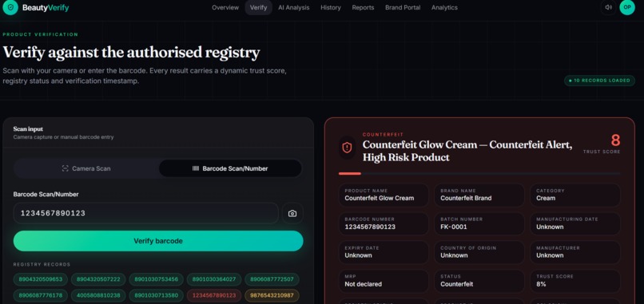644x304 pixels.
Task: Select registry record 8901030713580
Action: pyautogui.click(x=156, y=295)
